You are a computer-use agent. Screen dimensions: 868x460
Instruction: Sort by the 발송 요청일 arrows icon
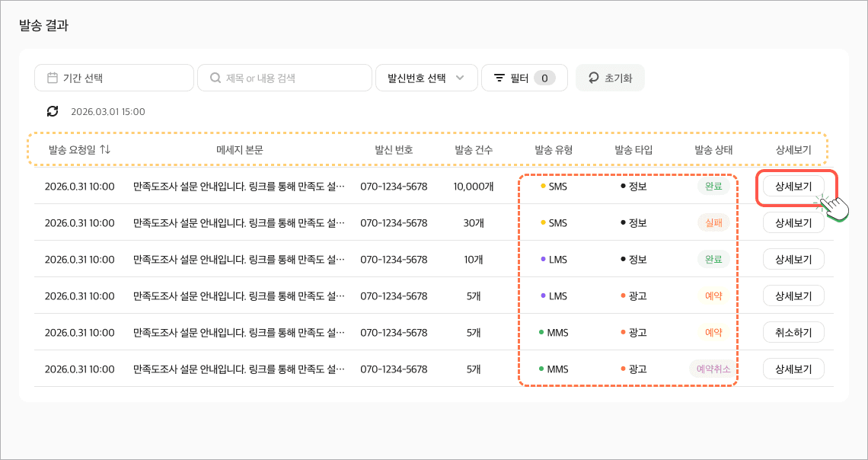106,149
